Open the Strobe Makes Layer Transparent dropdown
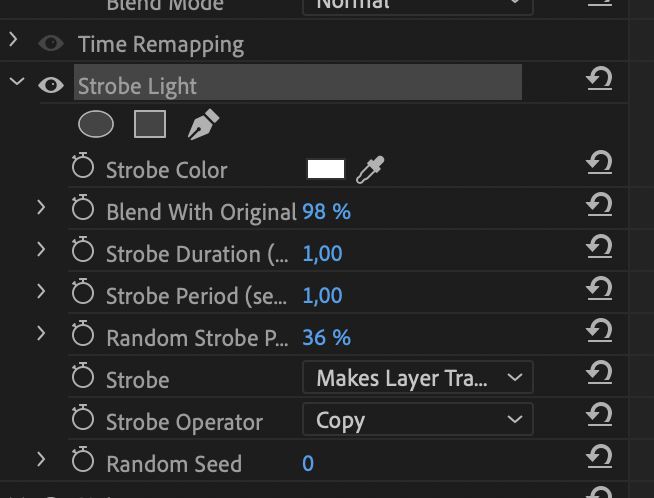Viewport: 654px width, 498px height. [418, 377]
